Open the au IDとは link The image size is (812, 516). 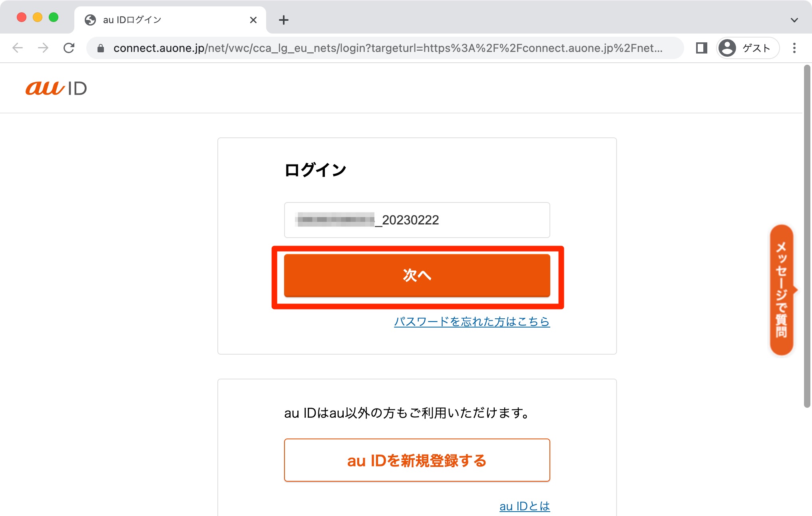(x=525, y=506)
